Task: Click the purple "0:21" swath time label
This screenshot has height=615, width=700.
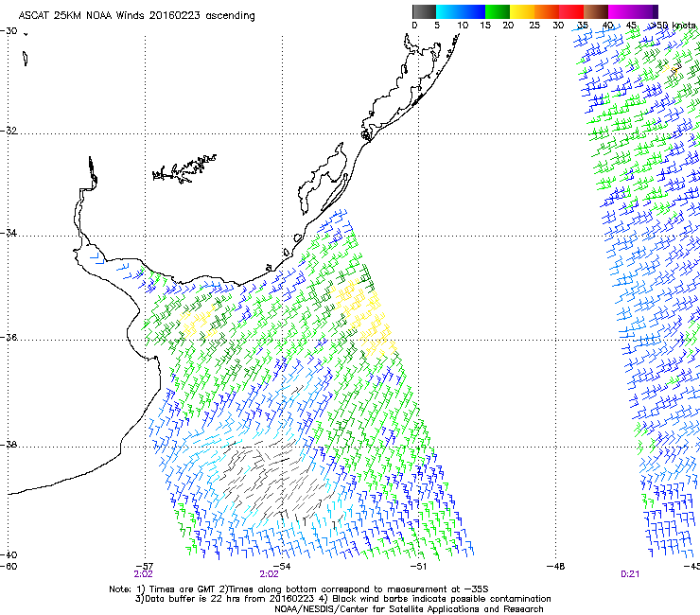Action: (x=630, y=574)
